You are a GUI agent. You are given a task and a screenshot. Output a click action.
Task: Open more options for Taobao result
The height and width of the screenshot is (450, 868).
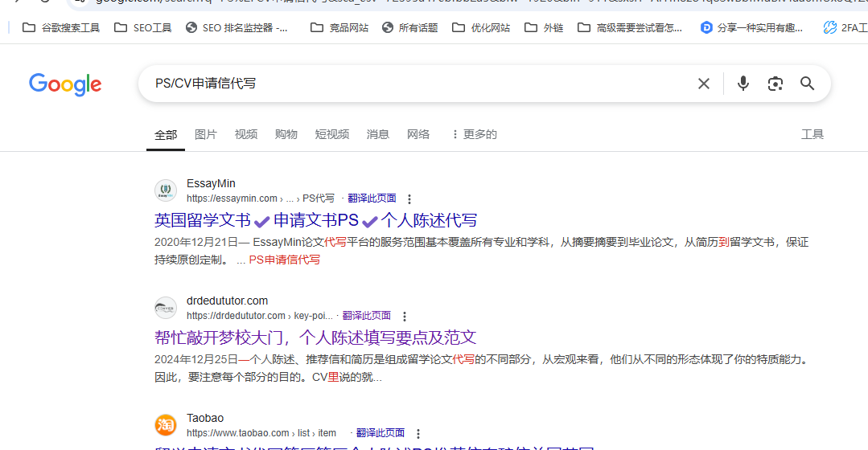pos(418,433)
